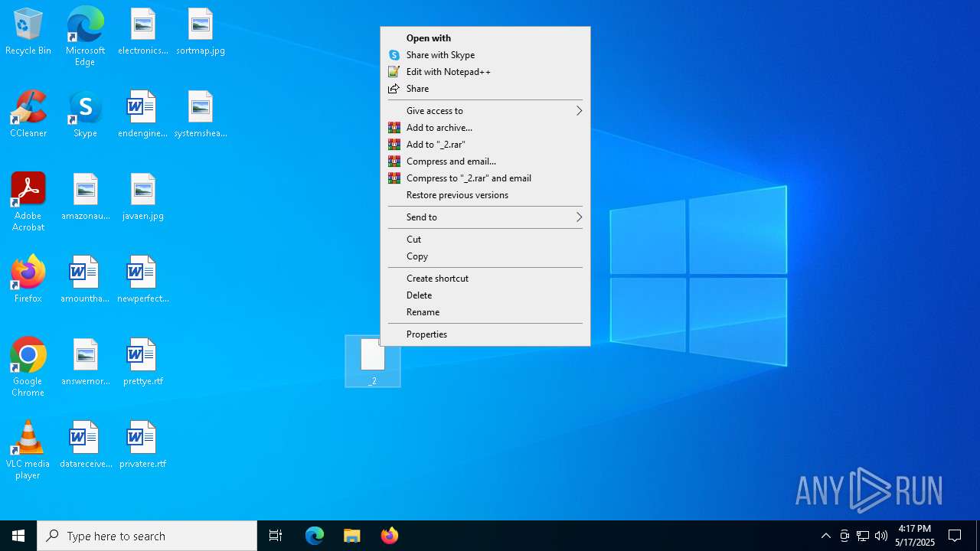
Task: Open File Explorer from the taskbar
Action: tap(352, 536)
